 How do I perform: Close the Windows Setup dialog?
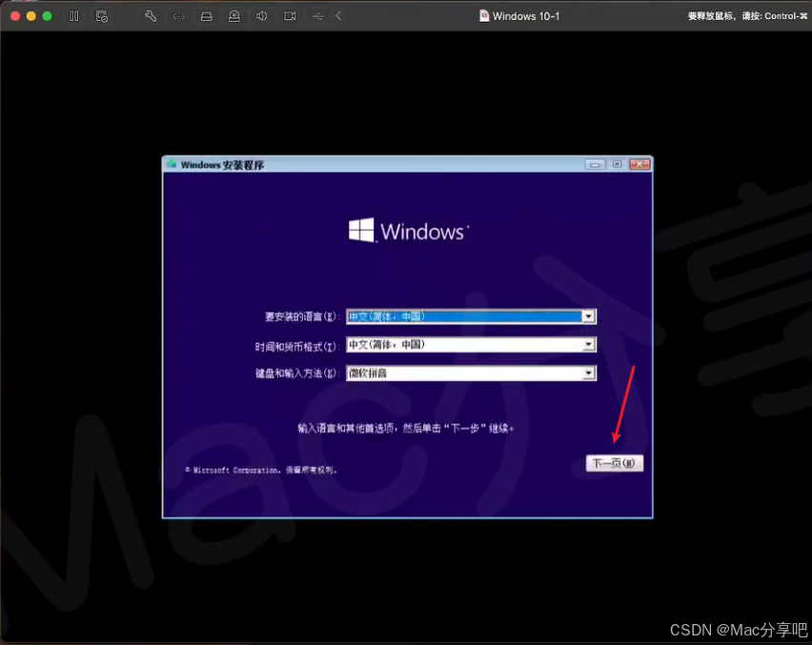coord(639,164)
